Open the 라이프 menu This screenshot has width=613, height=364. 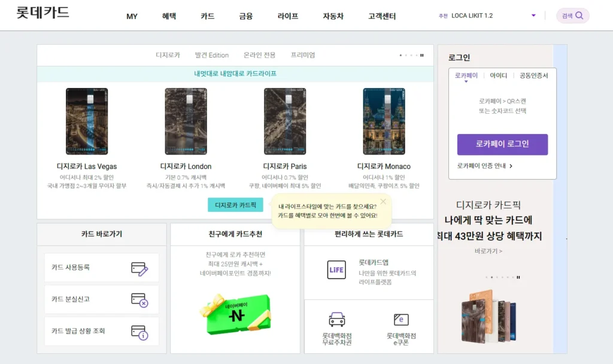coord(288,16)
